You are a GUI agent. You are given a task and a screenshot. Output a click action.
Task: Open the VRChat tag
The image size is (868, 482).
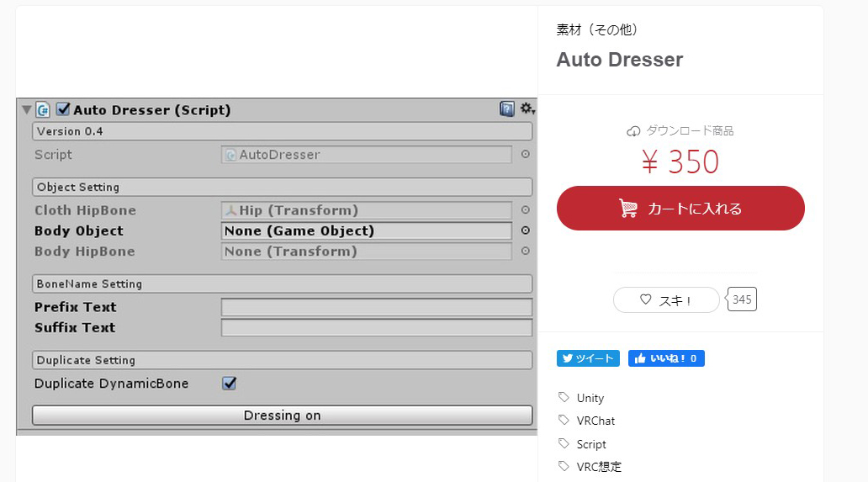click(x=595, y=421)
